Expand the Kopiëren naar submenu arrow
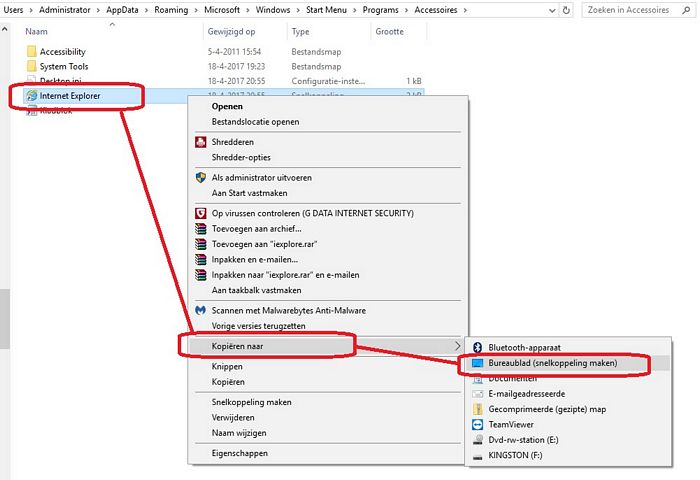The height and width of the screenshot is (480, 700). tap(457, 346)
